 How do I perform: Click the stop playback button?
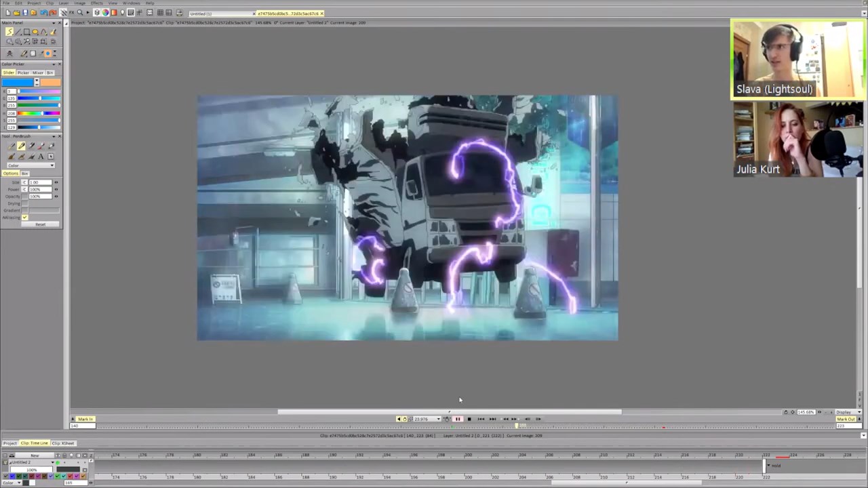(469, 419)
